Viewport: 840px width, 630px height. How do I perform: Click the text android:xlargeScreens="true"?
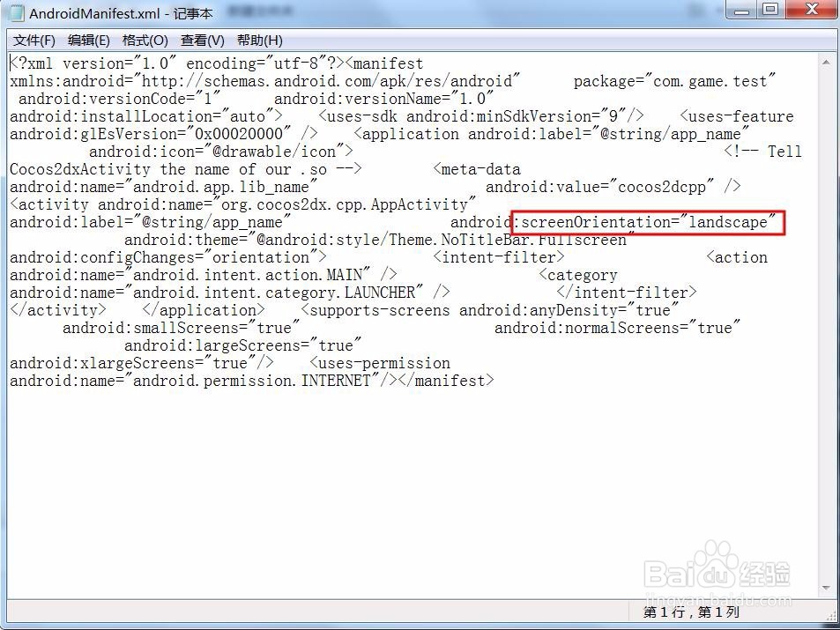pyautogui.click(x=133, y=364)
